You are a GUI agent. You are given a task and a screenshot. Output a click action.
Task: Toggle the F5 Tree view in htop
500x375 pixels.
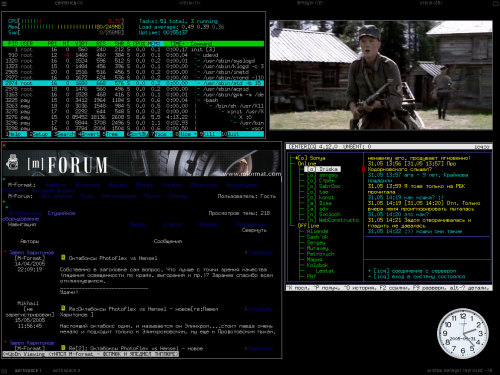tap(113, 134)
